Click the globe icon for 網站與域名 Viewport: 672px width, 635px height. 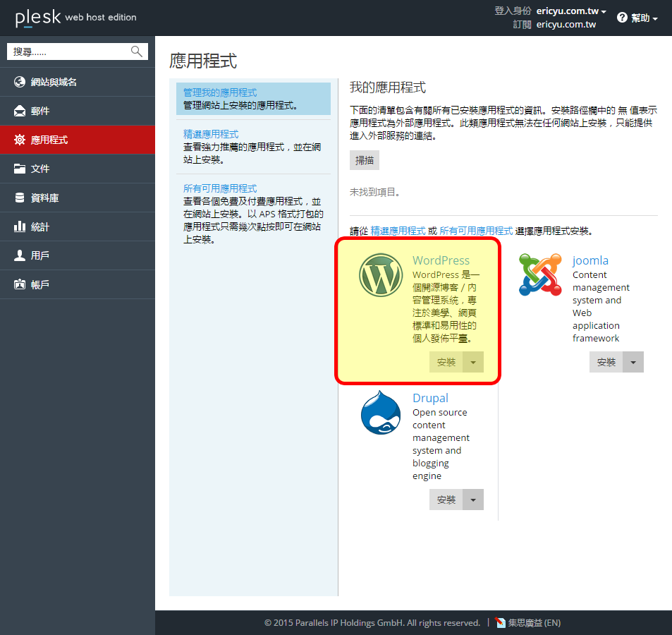(x=20, y=82)
